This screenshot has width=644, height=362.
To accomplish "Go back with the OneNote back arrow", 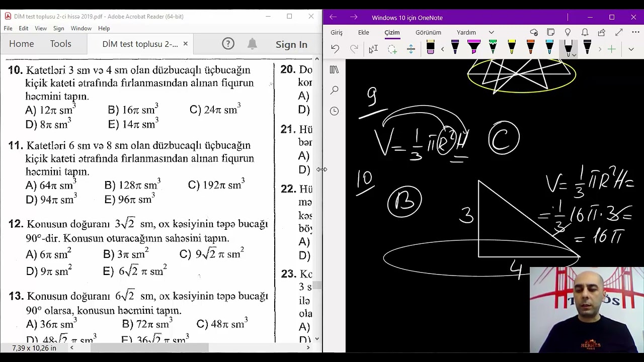I will click(x=333, y=17).
